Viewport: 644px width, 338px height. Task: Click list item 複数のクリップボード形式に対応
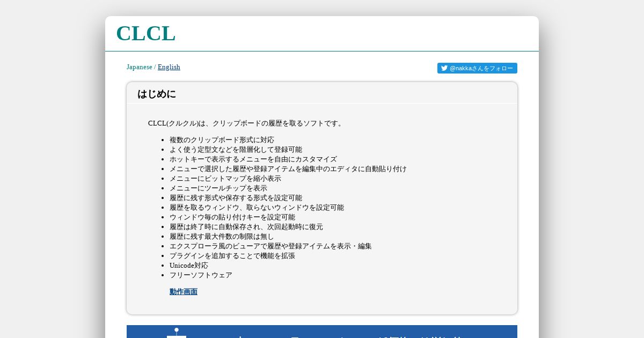point(222,140)
